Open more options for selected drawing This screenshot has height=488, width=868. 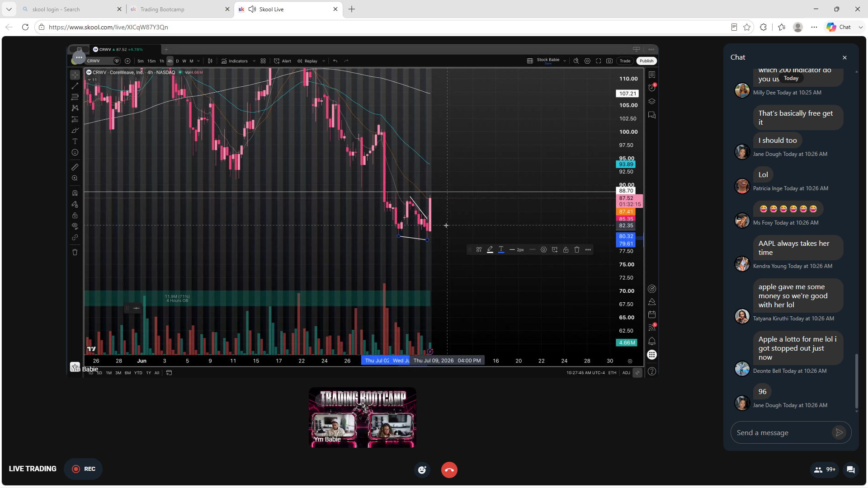[588, 250]
